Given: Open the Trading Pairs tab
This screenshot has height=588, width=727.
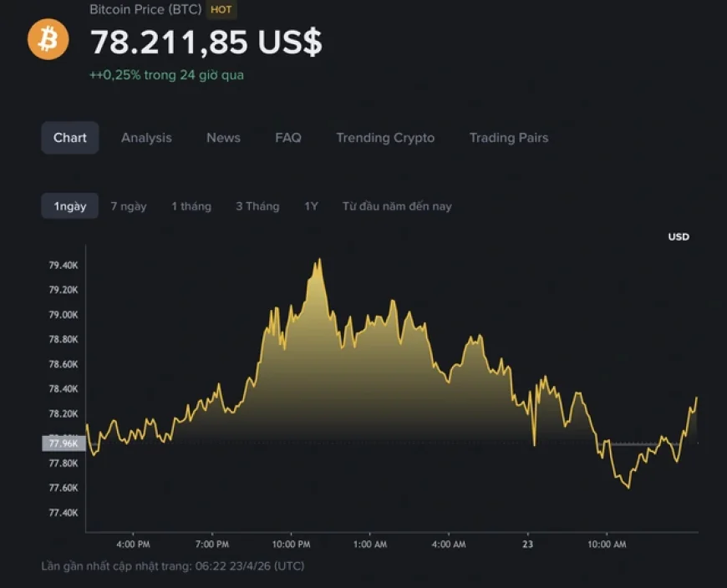Looking at the screenshot, I should click(x=508, y=138).
